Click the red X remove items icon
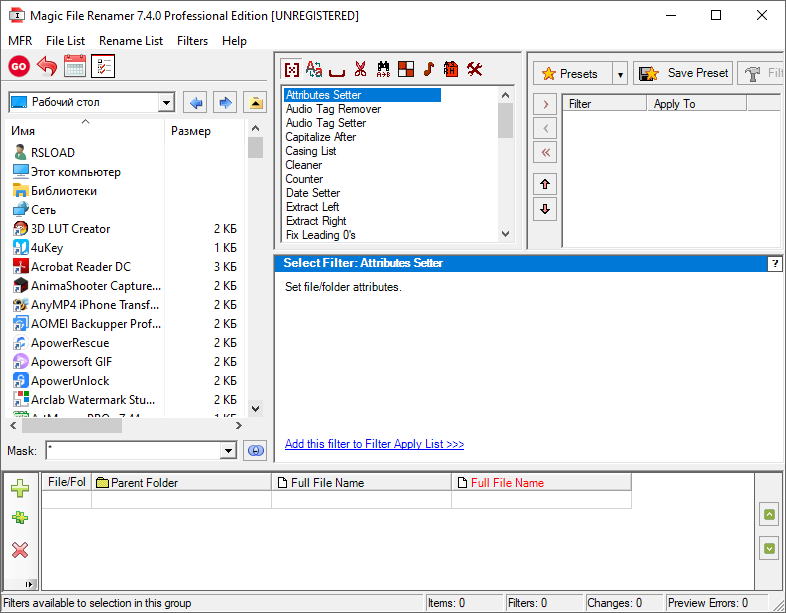786x613 pixels. [20, 550]
